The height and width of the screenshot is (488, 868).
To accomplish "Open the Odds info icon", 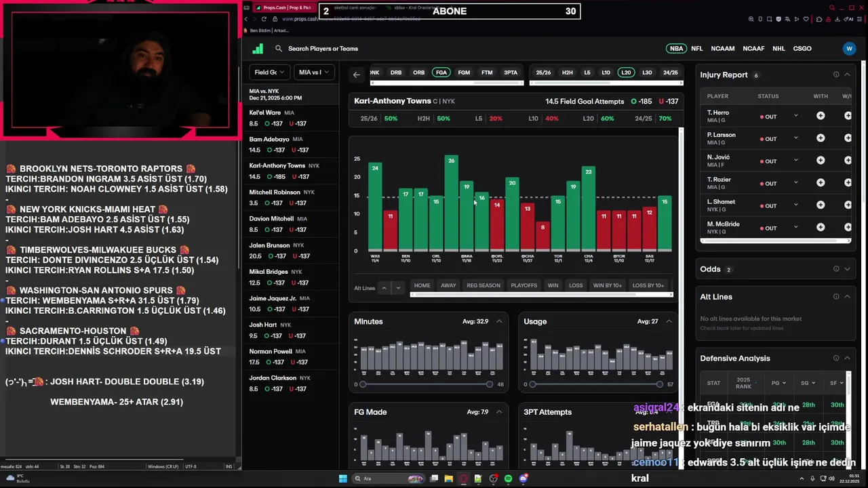I will (836, 269).
